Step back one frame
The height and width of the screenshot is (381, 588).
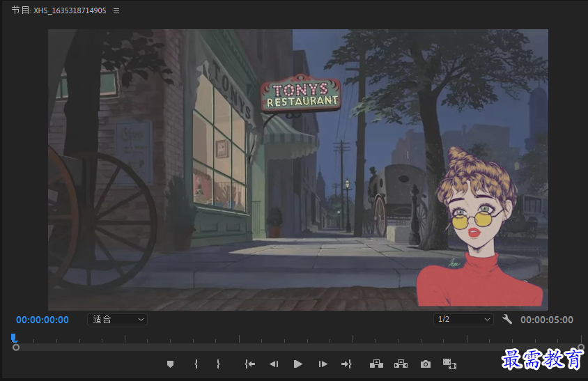click(x=274, y=364)
